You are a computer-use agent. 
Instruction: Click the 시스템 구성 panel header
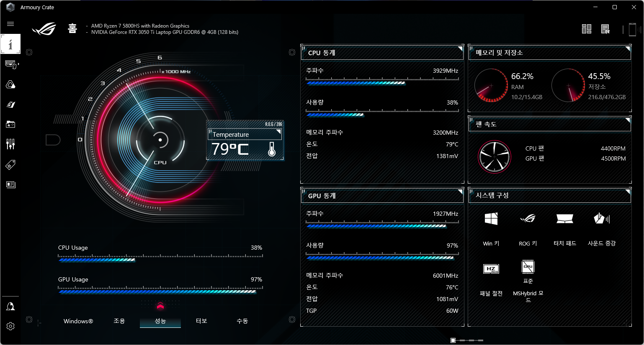click(550, 195)
